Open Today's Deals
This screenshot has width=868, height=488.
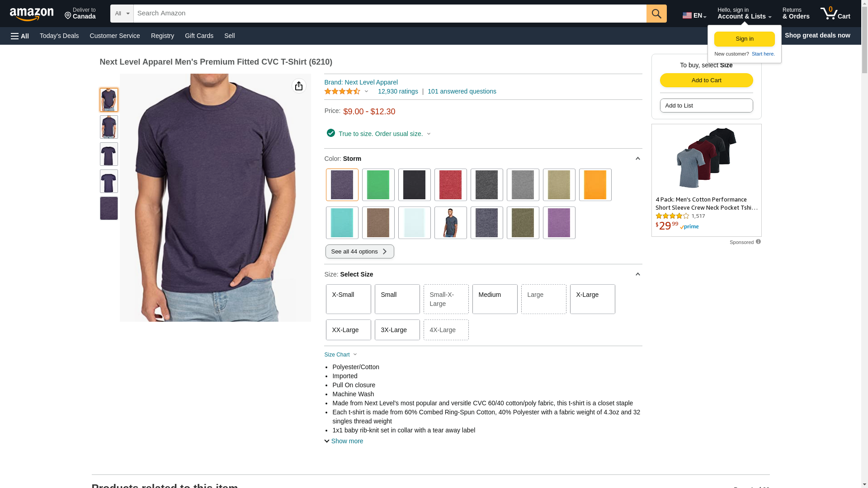(59, 36)
